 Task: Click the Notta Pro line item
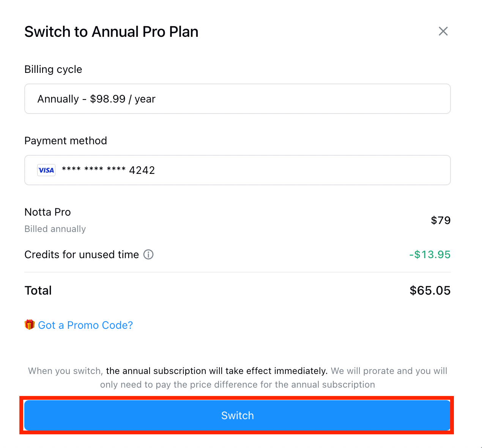pyautogui.click(x=48, y=212)
